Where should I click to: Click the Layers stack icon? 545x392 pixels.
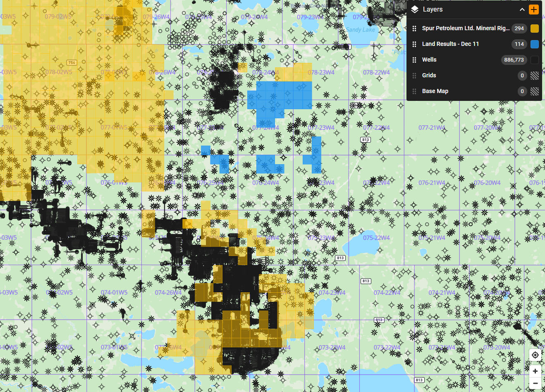point(415,10)
